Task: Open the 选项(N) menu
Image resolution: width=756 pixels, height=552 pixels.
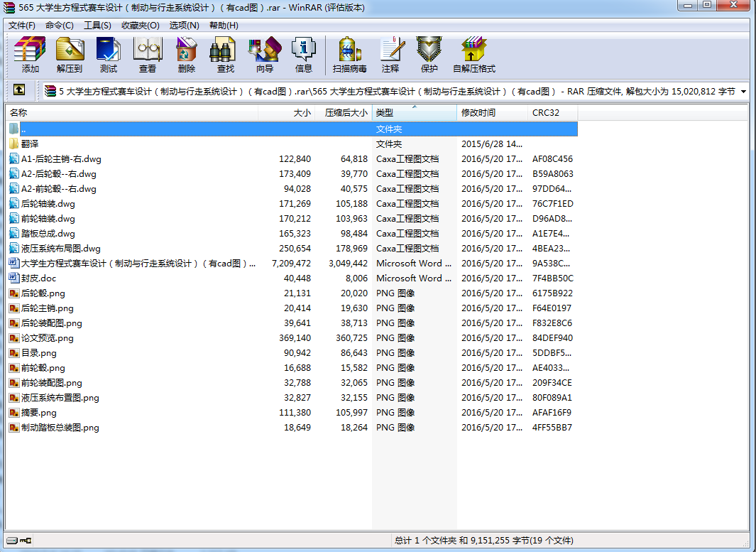Action: (184, 25)
